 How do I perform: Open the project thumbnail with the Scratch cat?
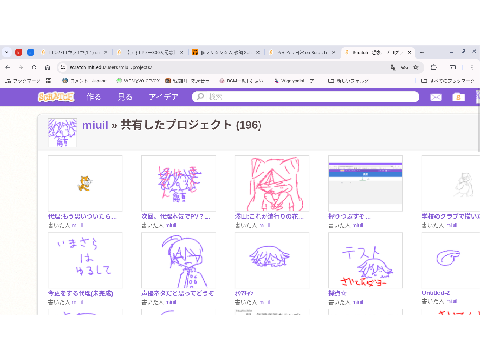(x=85, y=183)
